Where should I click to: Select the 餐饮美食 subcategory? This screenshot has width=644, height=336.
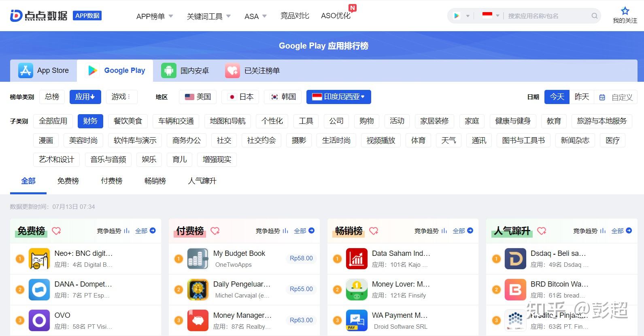(x=128, y=121)
